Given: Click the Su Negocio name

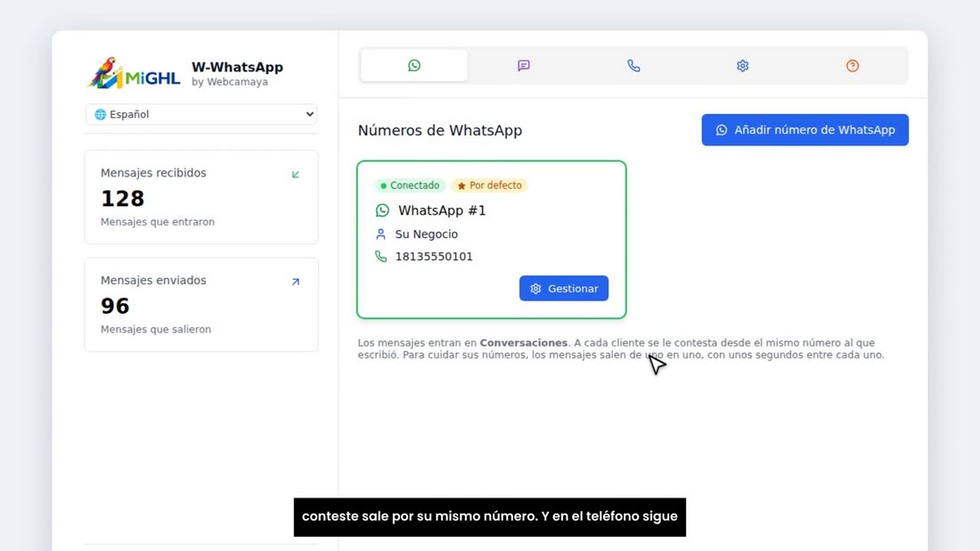Looking at the screenshot, I should coord(426,234).
